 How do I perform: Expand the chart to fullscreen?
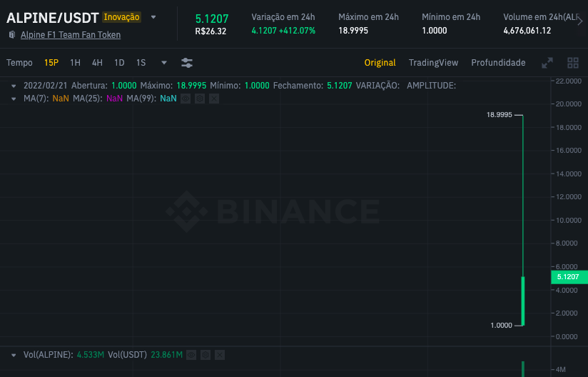point(547,63)
